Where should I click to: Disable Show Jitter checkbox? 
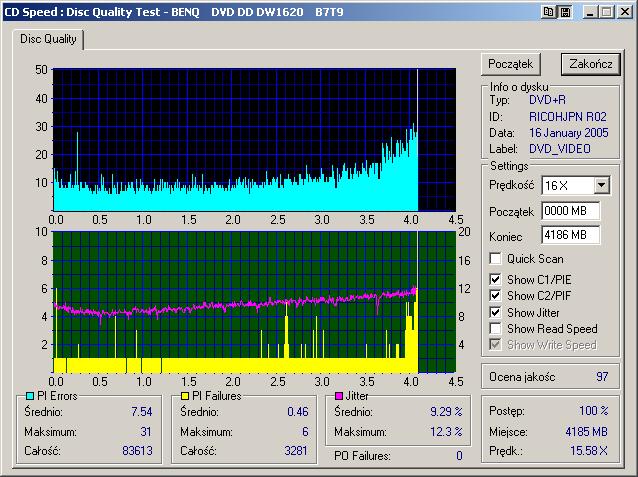pyautogui.click(x=495, y=313)
